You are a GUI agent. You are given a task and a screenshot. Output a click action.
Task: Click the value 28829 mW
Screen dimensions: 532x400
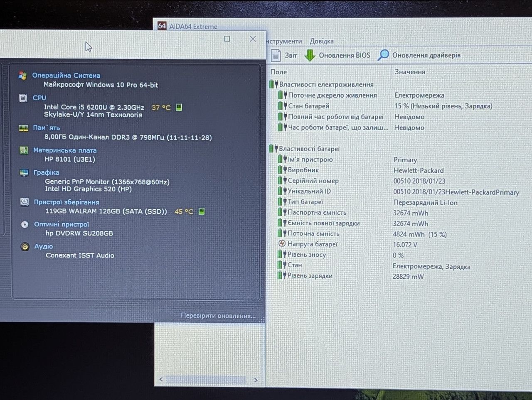(x=408, y=276)
